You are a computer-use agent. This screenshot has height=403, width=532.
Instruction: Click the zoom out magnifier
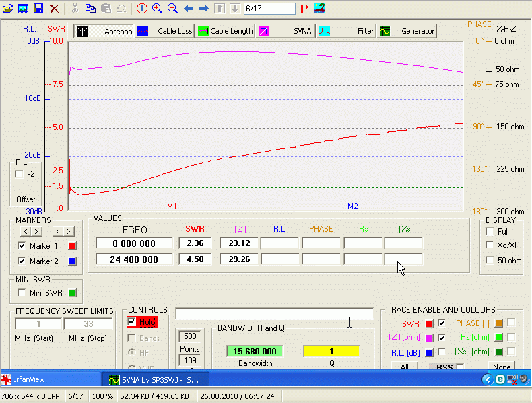172,8
